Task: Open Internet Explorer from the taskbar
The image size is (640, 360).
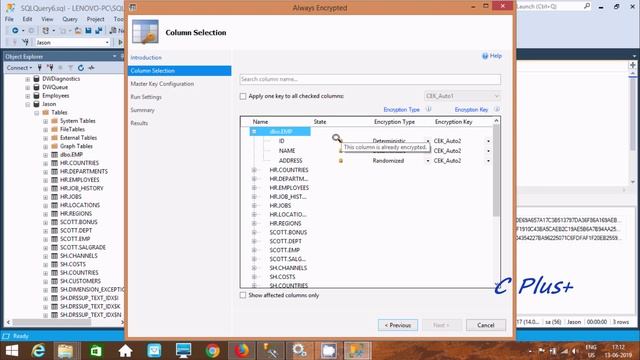Action: pos(38,351)
